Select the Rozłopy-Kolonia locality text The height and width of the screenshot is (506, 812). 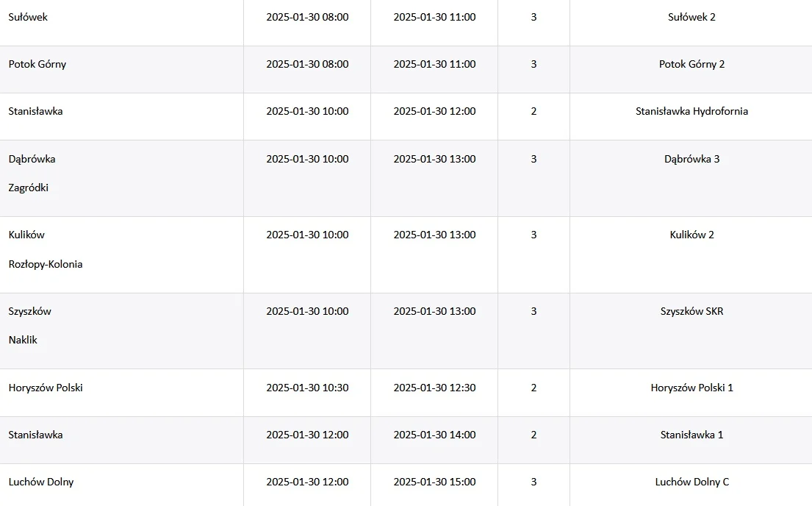coord(46,265)
